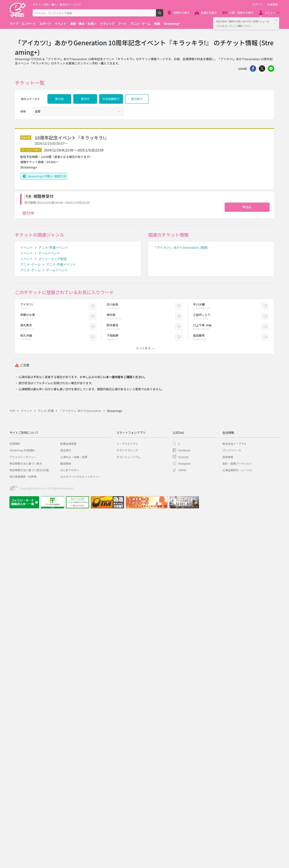The image size is (289, 868).
Task: Toggle the 受付前 status filter
Action: 59,99
